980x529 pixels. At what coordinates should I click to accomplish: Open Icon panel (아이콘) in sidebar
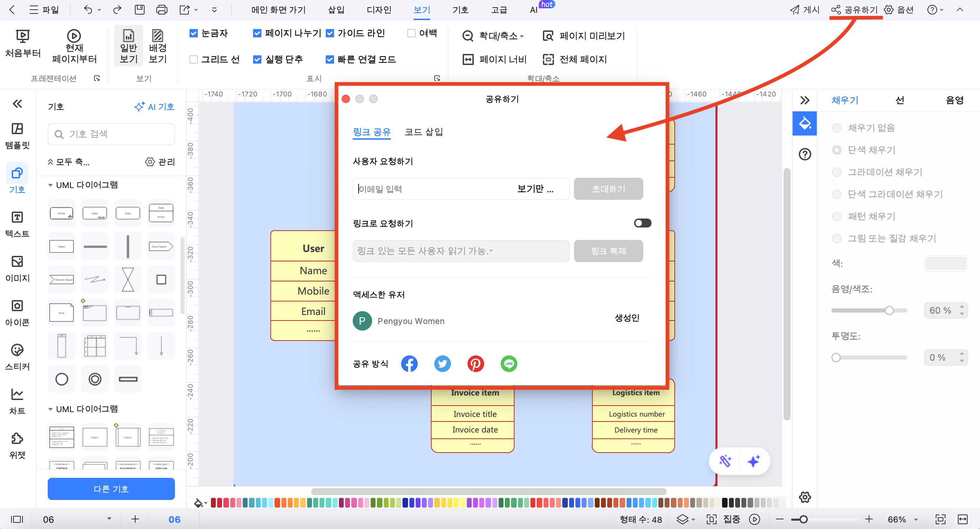point(17,313)
